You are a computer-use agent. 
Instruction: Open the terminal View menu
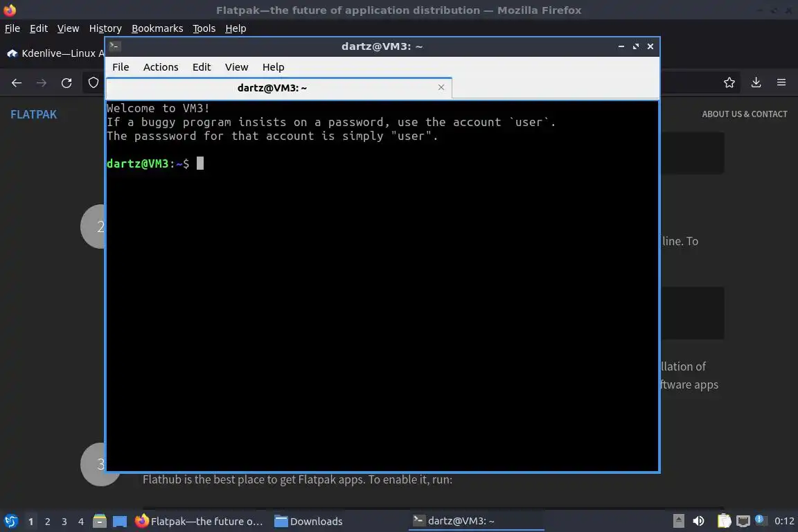[x=237, y=67]
